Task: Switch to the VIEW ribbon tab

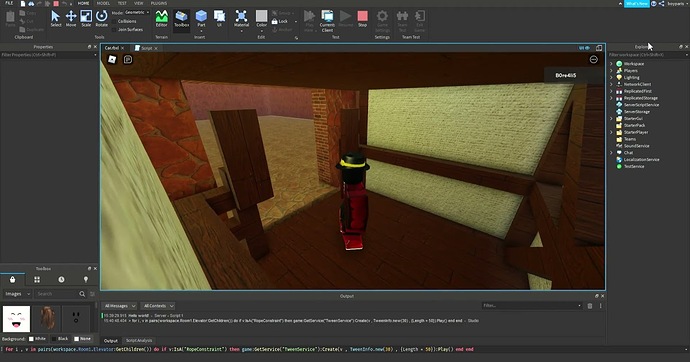Action: tap(139, 3)
